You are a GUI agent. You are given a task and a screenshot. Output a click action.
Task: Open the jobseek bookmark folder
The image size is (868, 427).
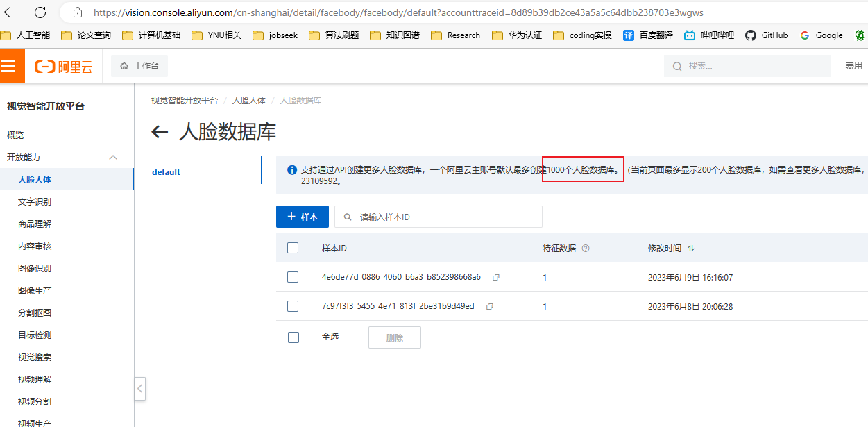pos(275,35)
